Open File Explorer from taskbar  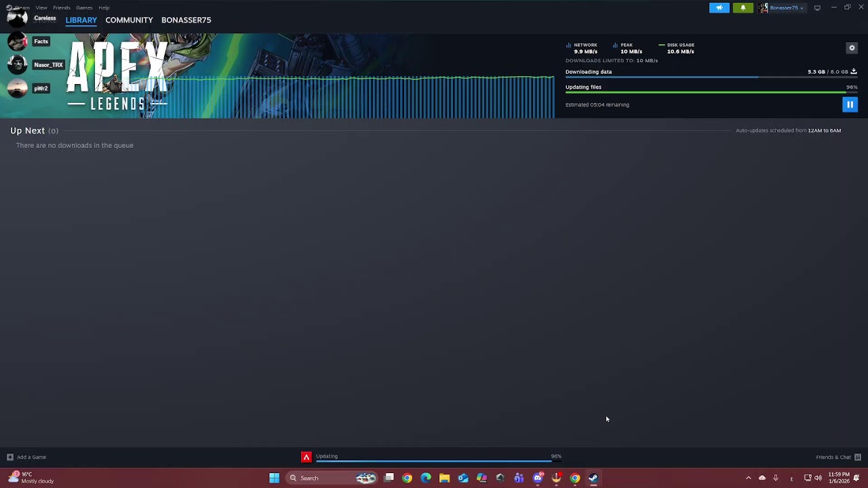point(444,478)
